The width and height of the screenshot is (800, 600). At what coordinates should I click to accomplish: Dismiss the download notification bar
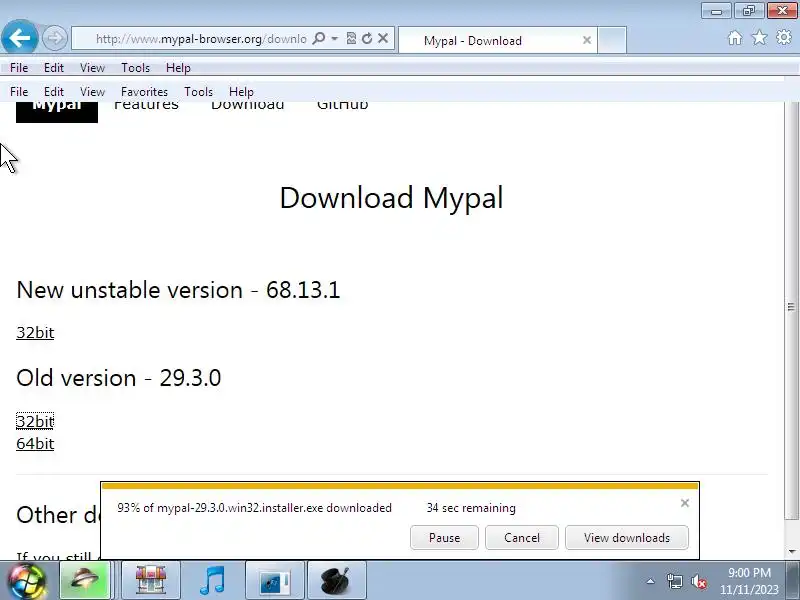click(685, 503)
